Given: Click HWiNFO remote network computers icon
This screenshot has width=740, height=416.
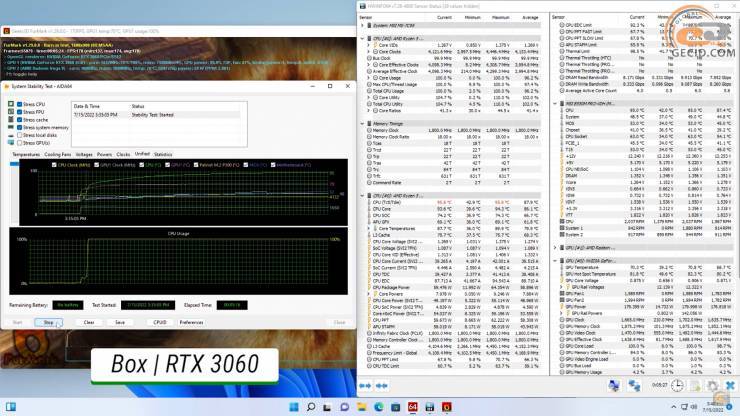Looking at the screenshot, I should point(614,386).
